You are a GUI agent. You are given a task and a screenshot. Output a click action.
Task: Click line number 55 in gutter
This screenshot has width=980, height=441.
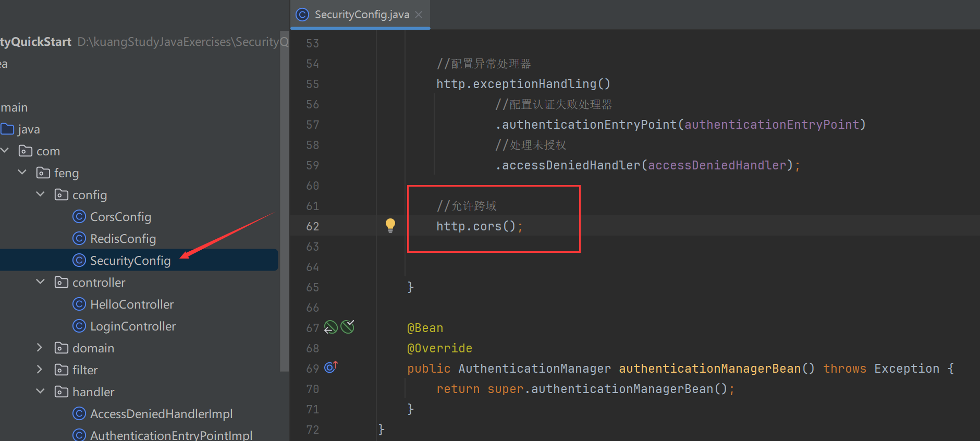tap(313, 84)
